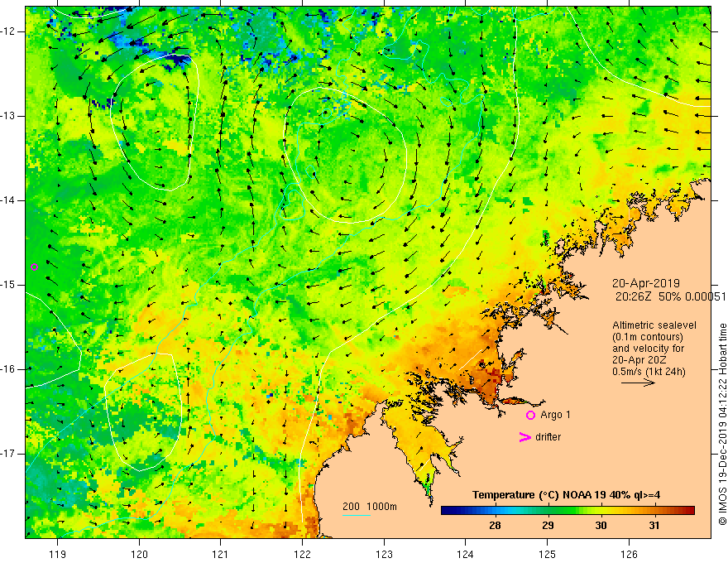This screenshot has height=563, width=728.
Task: Click the magenta Argo 1 legend circle
Action: point(530,415)
